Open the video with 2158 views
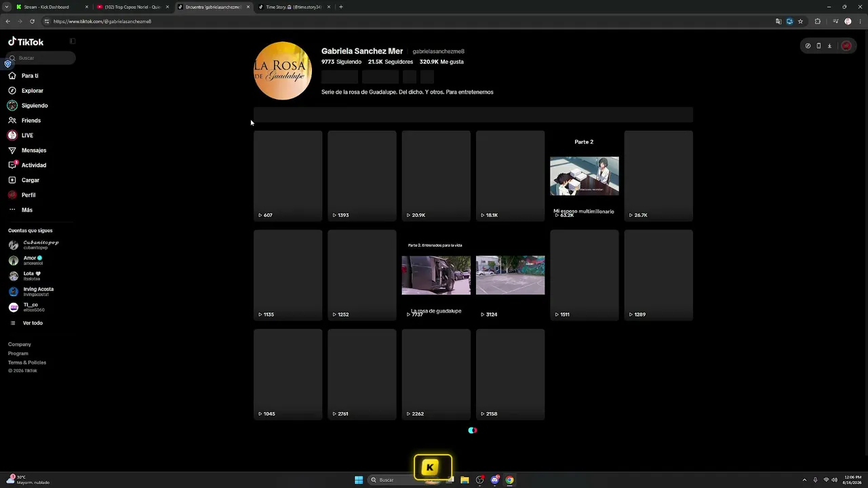This screenshot has width=868, height=488. pos(510,375)
